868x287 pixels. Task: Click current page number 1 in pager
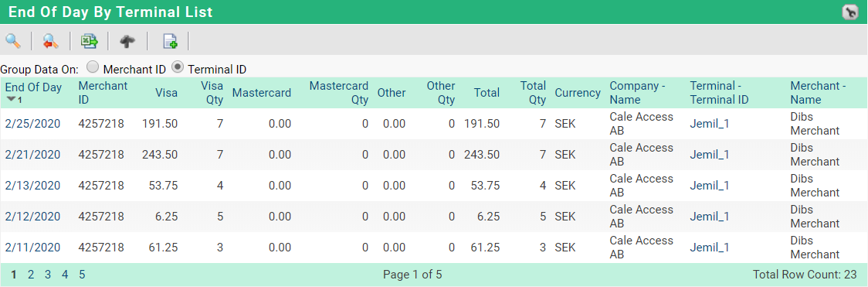coord(14,275)
